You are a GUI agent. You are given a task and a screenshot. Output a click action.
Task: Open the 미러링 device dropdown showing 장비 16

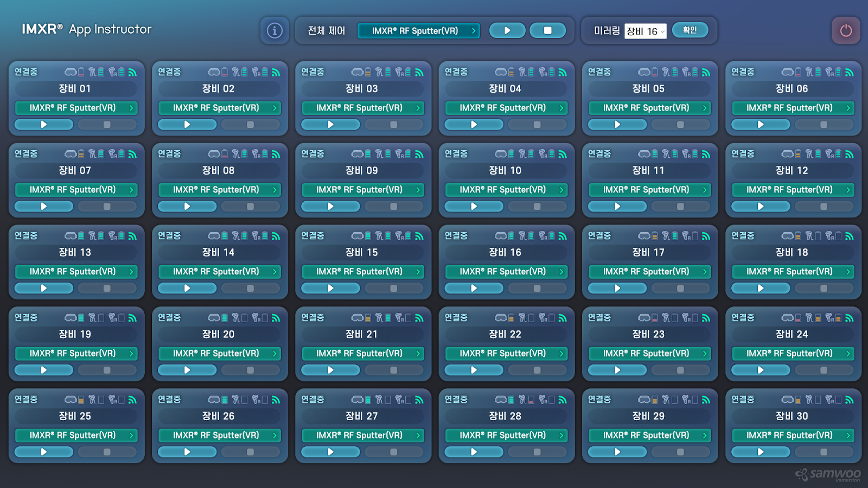point(646,31)
